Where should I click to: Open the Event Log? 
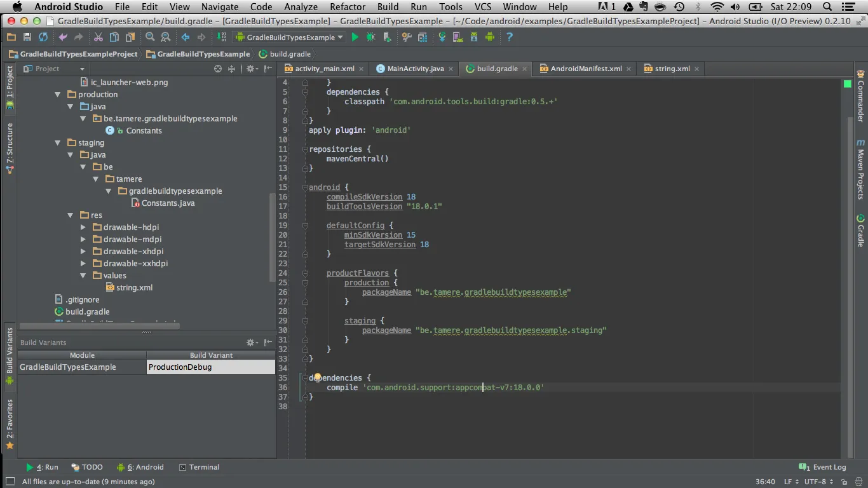(x=822, y=467)
